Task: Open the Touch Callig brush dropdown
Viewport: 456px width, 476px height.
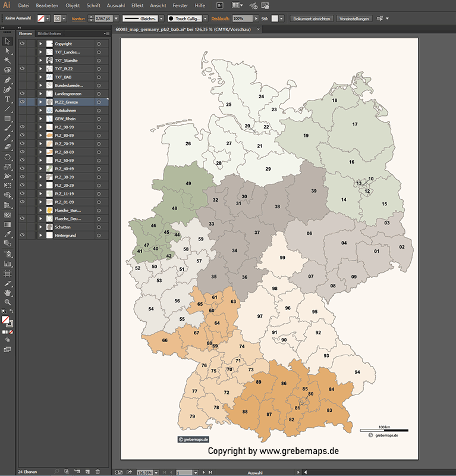Action: pos(206,19)
